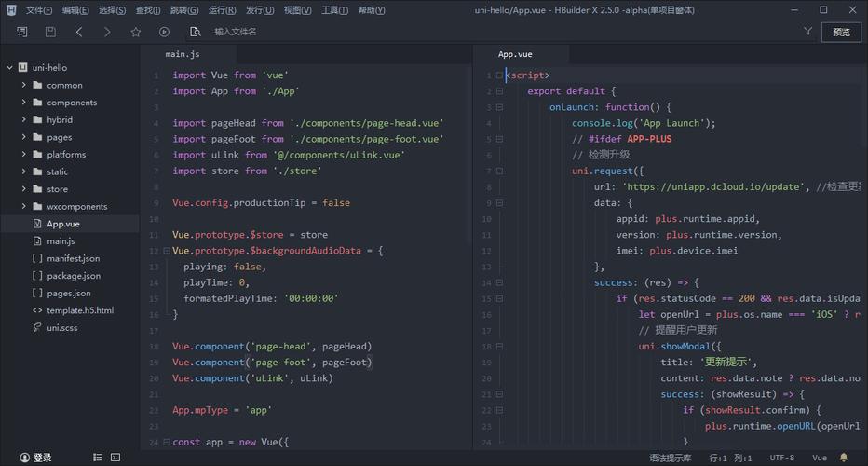Viewport: 868px width, 466px height.
Task: Click the App.vue file icon in tree
Action: pyautogui.click(x=37, y=224)
